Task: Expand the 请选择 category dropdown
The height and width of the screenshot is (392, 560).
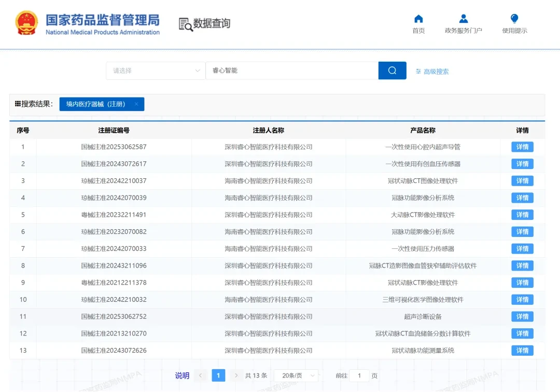Action: tap(156, 71)
